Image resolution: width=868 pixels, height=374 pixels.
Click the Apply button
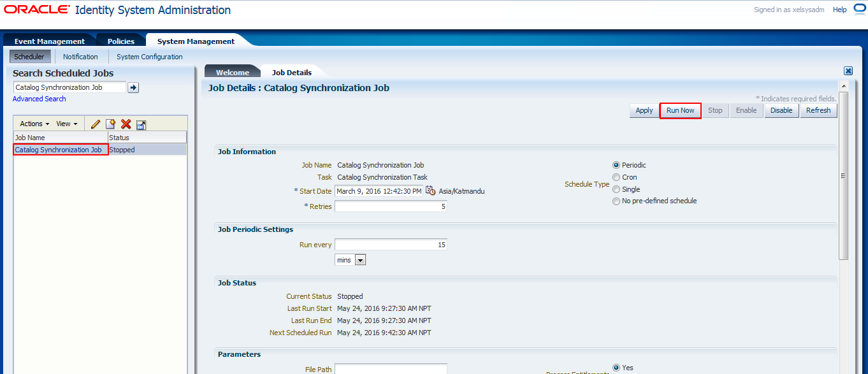point(644,110)
